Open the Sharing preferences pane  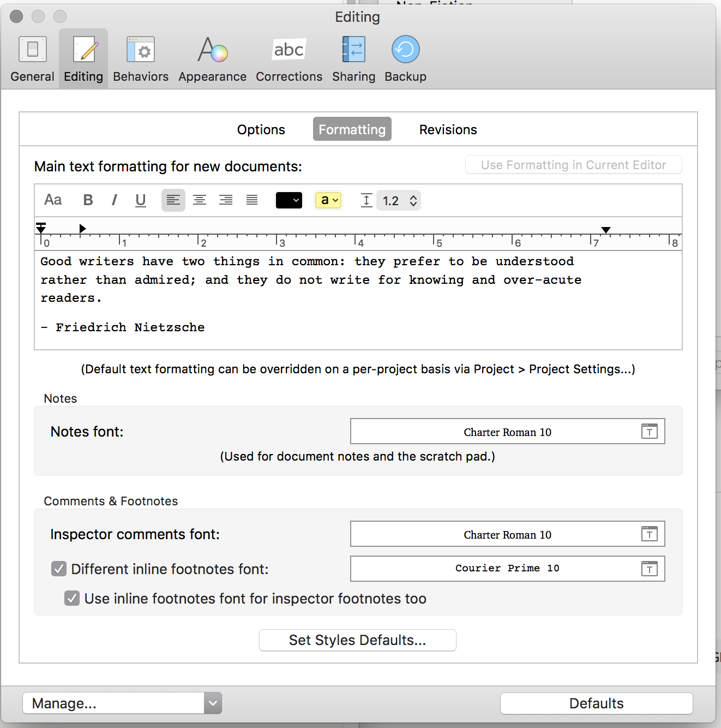point(353,59)
